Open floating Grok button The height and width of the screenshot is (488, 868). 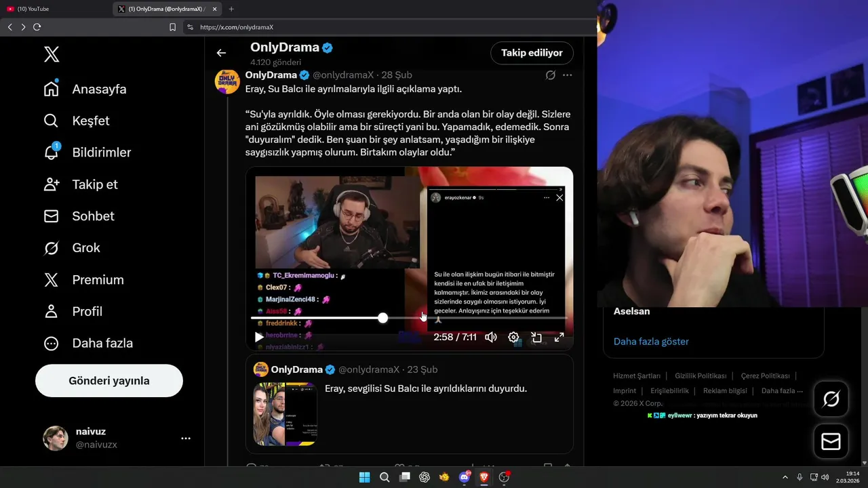[831, 399]
